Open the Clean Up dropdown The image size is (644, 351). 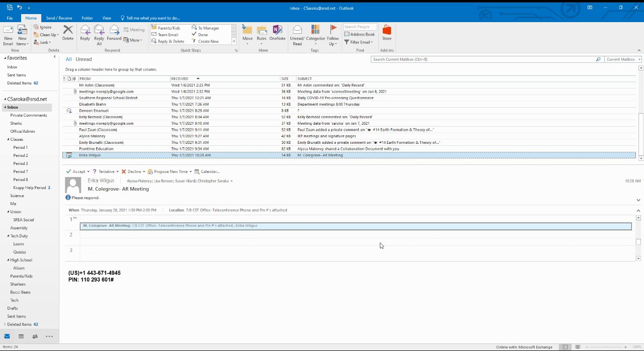coord(47,35)
